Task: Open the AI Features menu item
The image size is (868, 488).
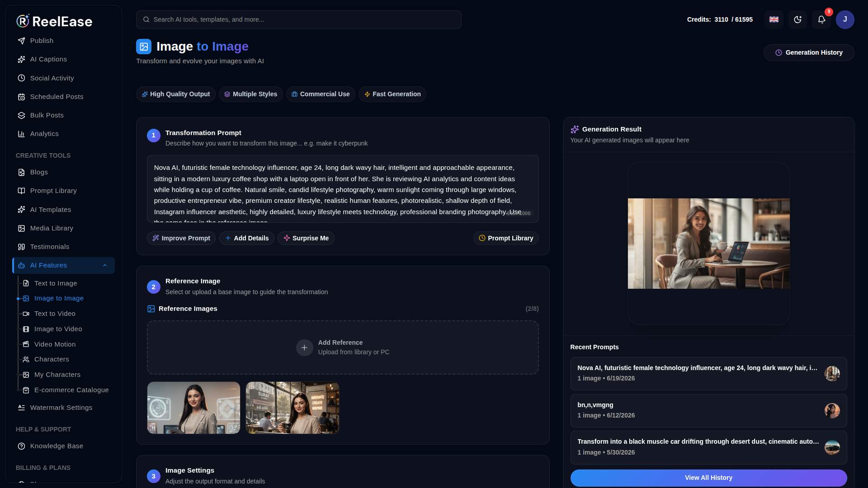Action: pos(63,265)
